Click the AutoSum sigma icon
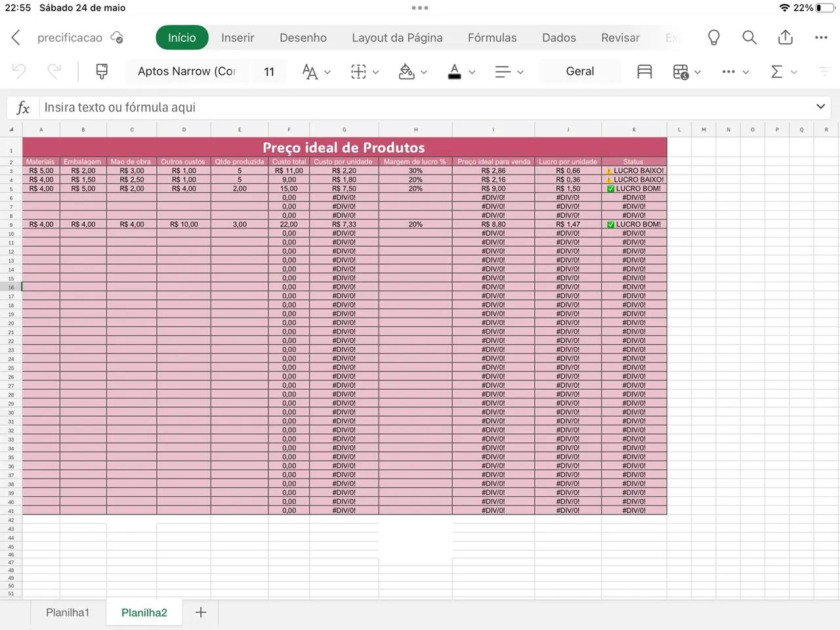This screenshot has width=840, height=630. pos(777,72)
